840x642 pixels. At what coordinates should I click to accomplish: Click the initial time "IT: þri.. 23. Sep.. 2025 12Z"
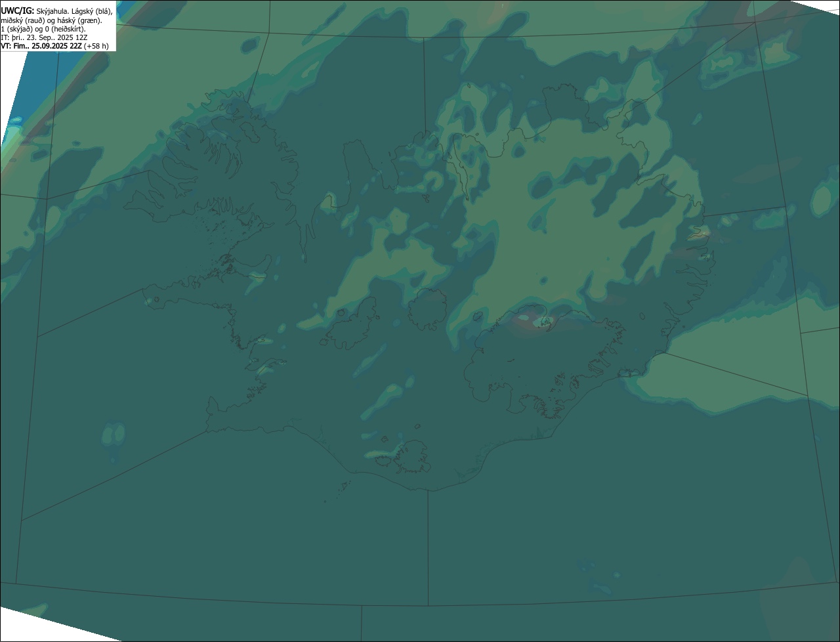click(44, 37)
